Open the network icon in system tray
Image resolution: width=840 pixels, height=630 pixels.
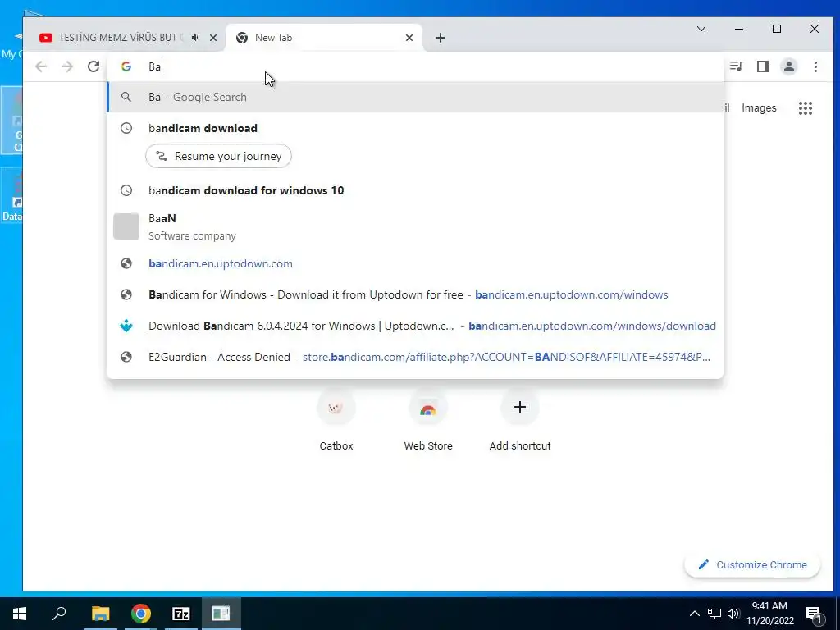714,614
